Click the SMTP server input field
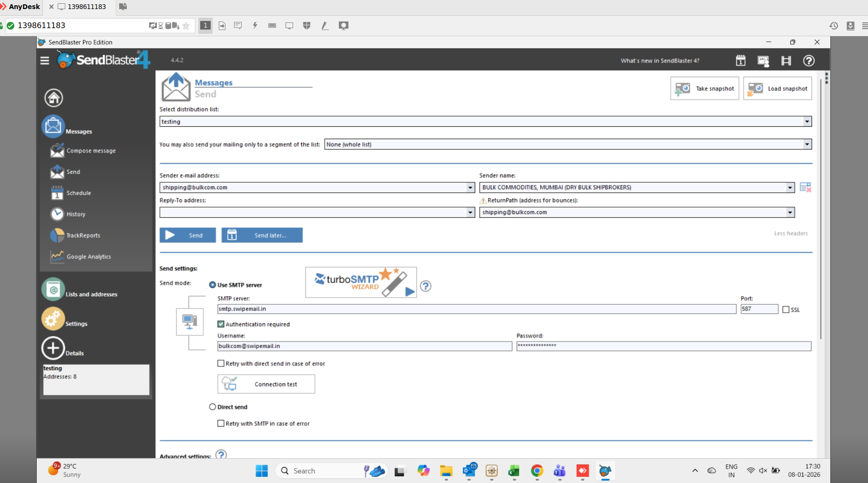 pyautogui.click(x=477, y=309)
